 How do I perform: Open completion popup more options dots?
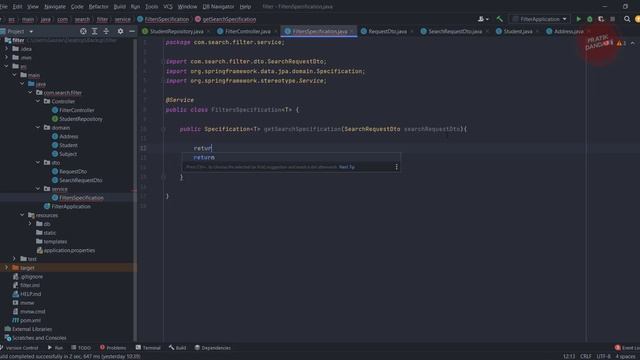tap(396, 167)
